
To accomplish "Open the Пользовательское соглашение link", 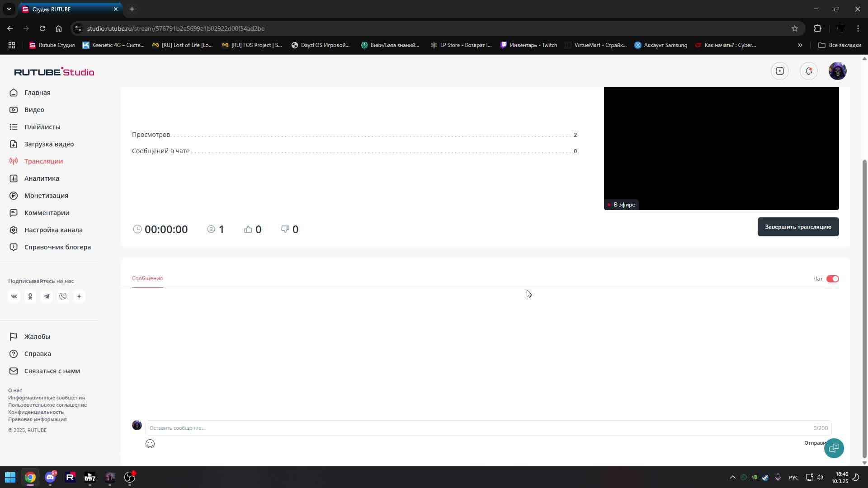I will (47, 405).
